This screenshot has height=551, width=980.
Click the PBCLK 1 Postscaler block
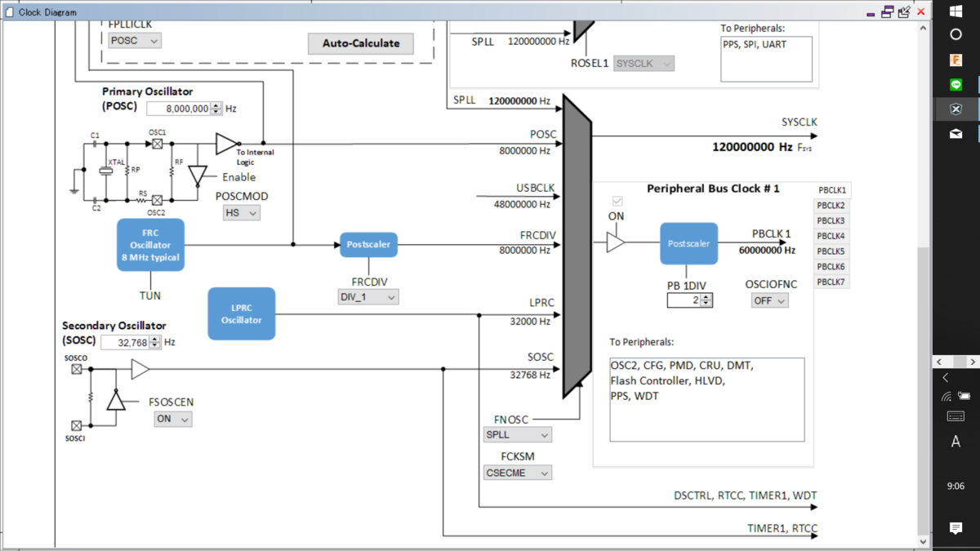pos(689,243)
